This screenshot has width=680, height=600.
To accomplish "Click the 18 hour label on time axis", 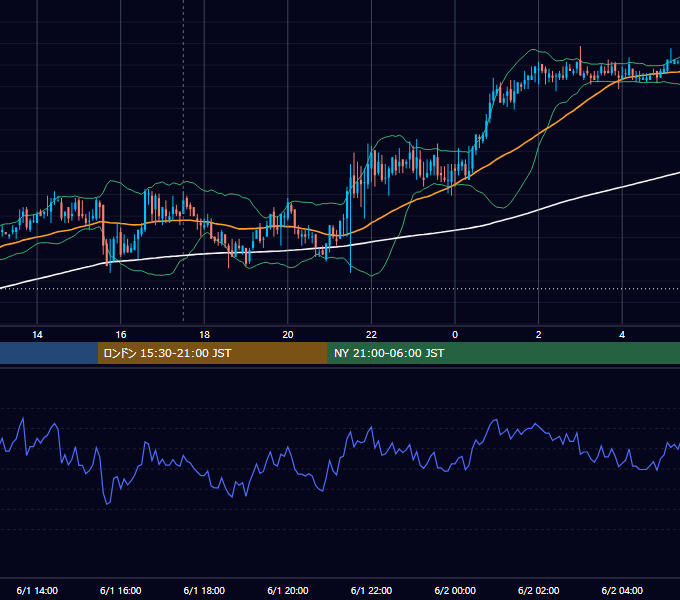I will click(x=204, y=335).
